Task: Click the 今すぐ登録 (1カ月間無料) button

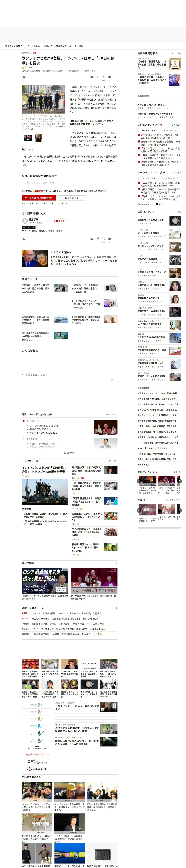Action: (x=39, y=198)
